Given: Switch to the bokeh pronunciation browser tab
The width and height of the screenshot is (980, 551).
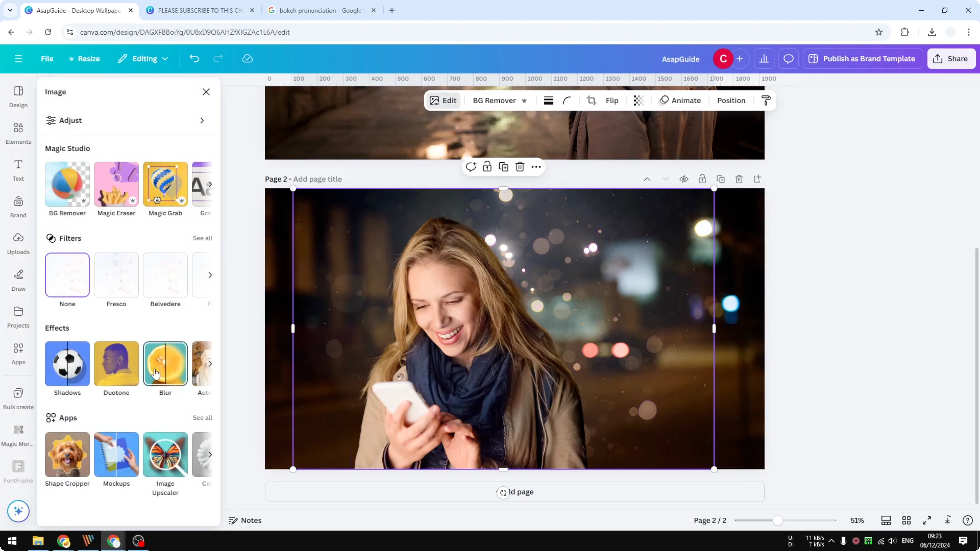Looking at the screenshot, I should click(321, 10).
